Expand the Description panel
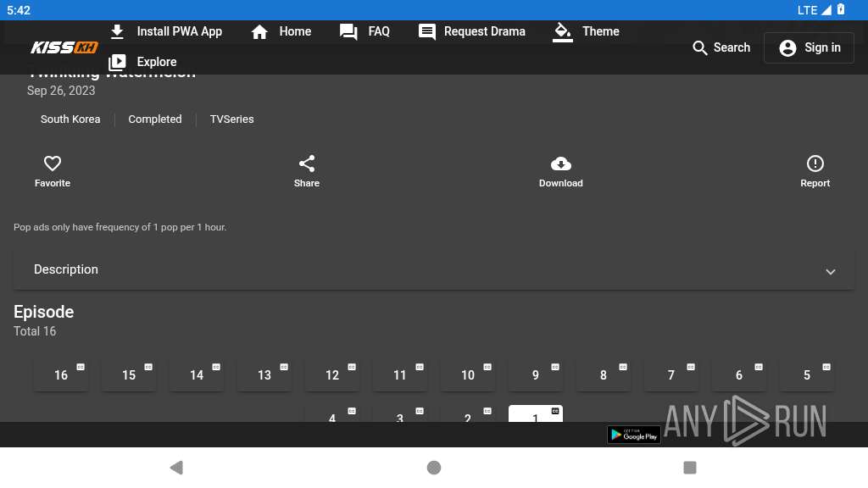 pos(434,270)
